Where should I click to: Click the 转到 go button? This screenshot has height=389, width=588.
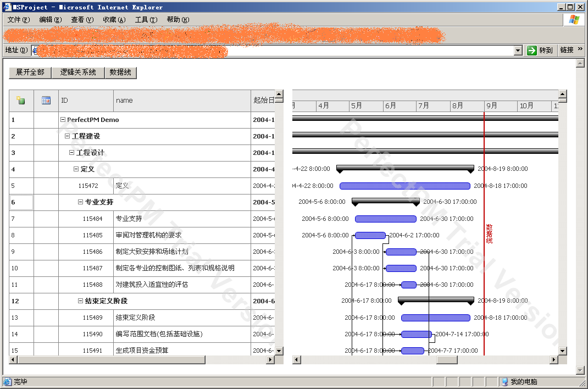pyautogui.click(x=540, y=50)
